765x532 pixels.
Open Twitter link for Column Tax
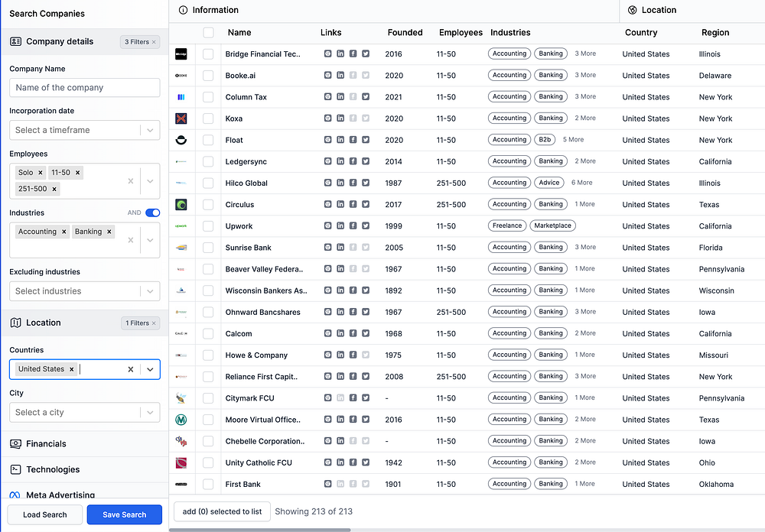(x=366, y=96)
